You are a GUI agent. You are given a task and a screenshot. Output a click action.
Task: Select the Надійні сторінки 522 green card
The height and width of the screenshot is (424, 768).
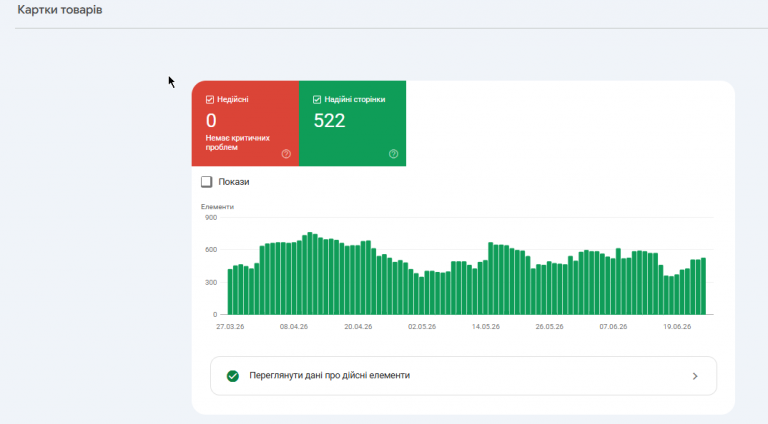pos(352,123)
